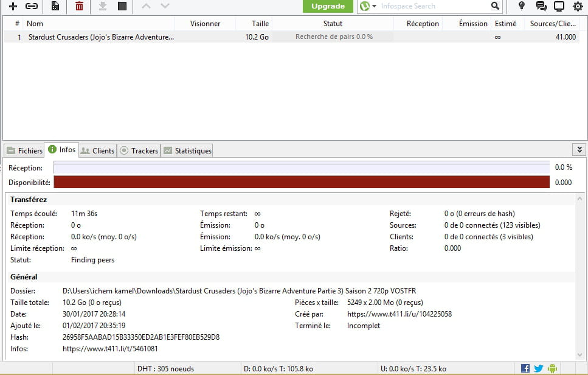
Task: Click the magnifier search icon
Action: 495,6
